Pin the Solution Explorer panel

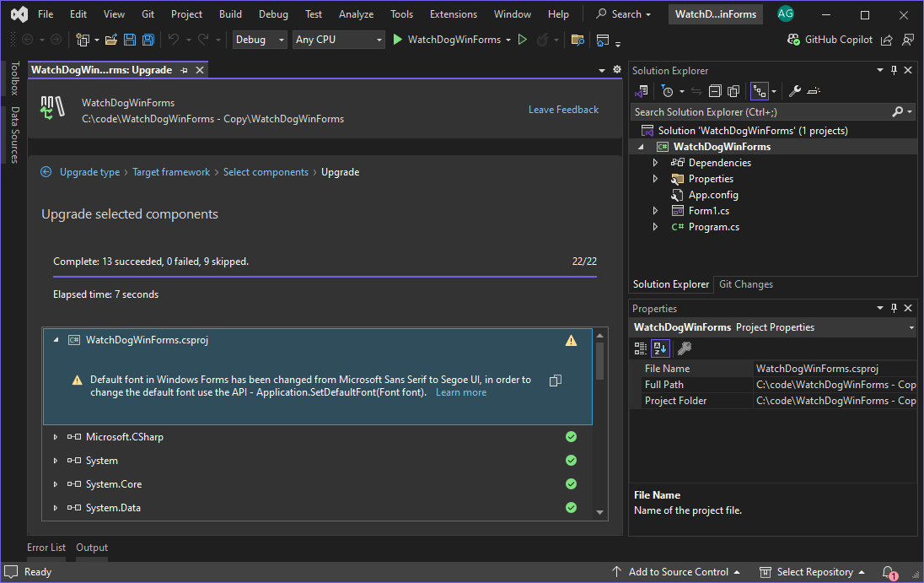coord(894,70)
